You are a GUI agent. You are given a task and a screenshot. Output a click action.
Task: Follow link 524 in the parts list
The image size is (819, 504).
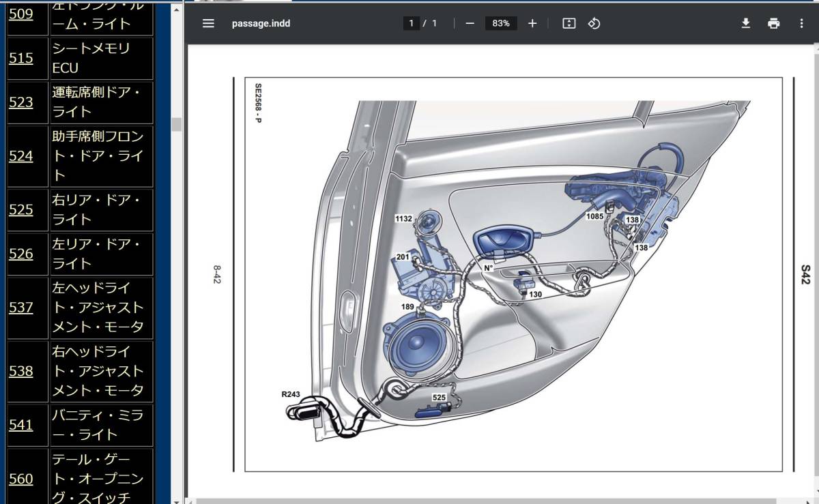(x=20, y=156)
